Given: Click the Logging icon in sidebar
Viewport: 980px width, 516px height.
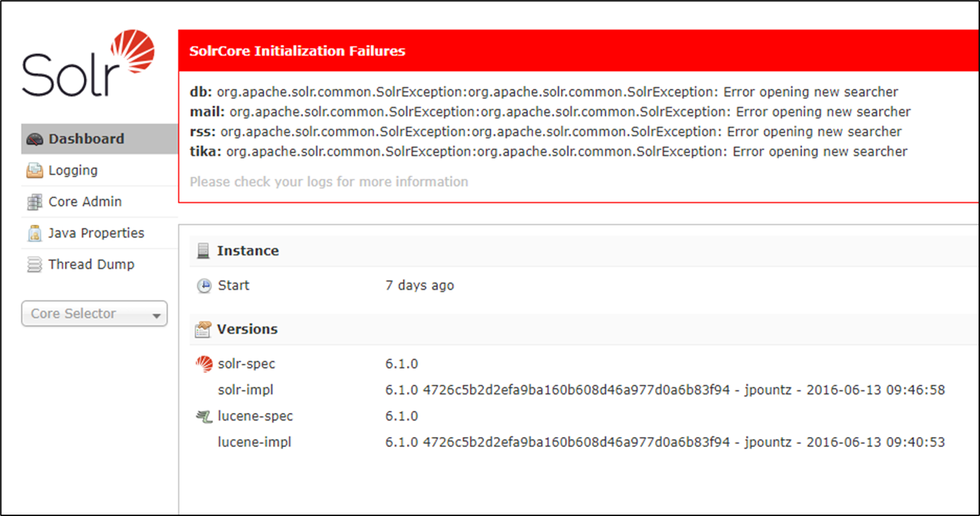Looking at the screenshot, I should click(x=35, y=171).
